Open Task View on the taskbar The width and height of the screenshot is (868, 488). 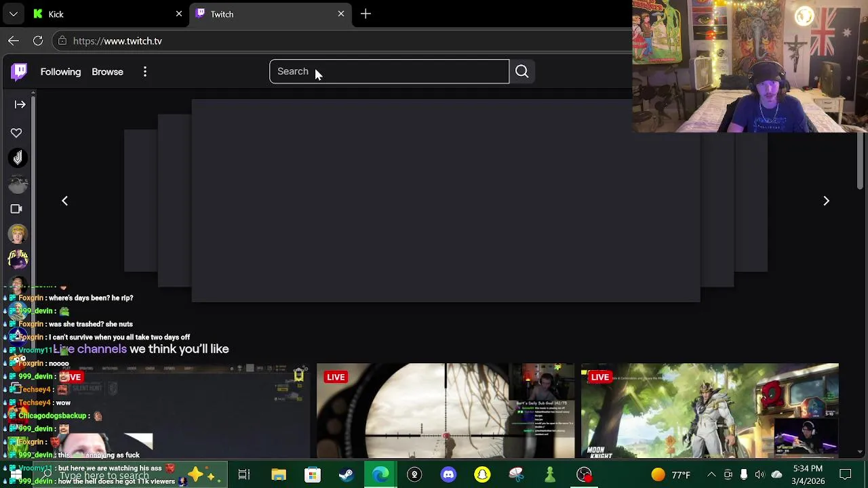pos(244,474)
